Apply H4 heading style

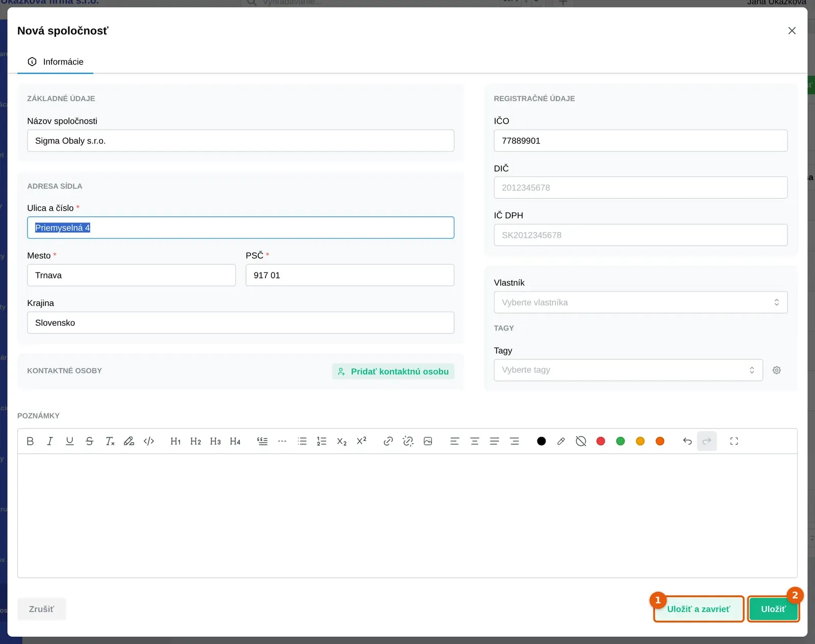tap(235, 441)
